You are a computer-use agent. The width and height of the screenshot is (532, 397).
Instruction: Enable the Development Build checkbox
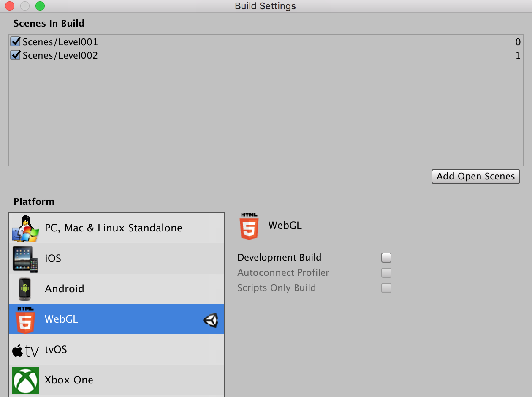386,258
